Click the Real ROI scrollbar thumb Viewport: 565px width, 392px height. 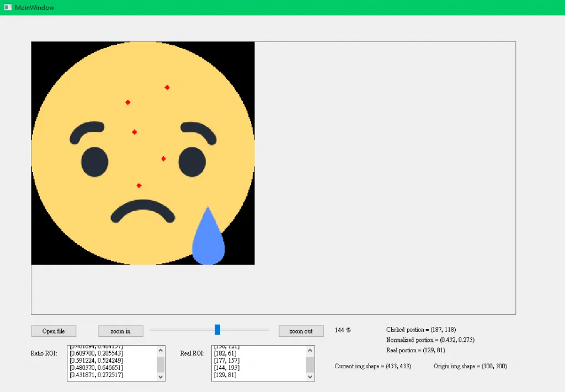pyautogui.click(x=310, y=364)
